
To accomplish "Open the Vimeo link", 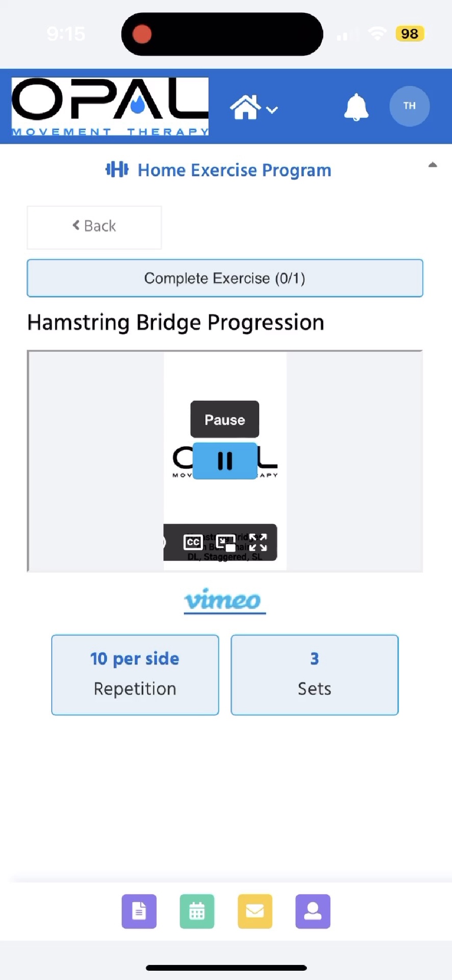I will coord(225,600).
